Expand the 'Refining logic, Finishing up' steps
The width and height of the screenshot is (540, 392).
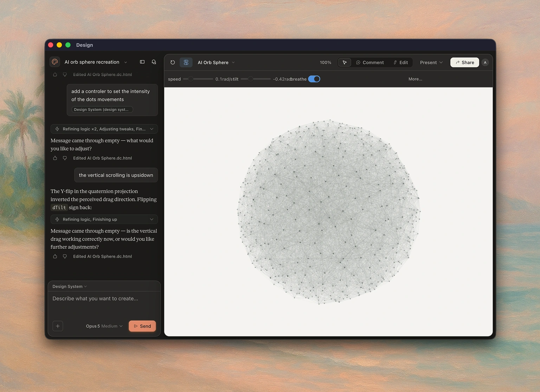(x=104, y=220)
